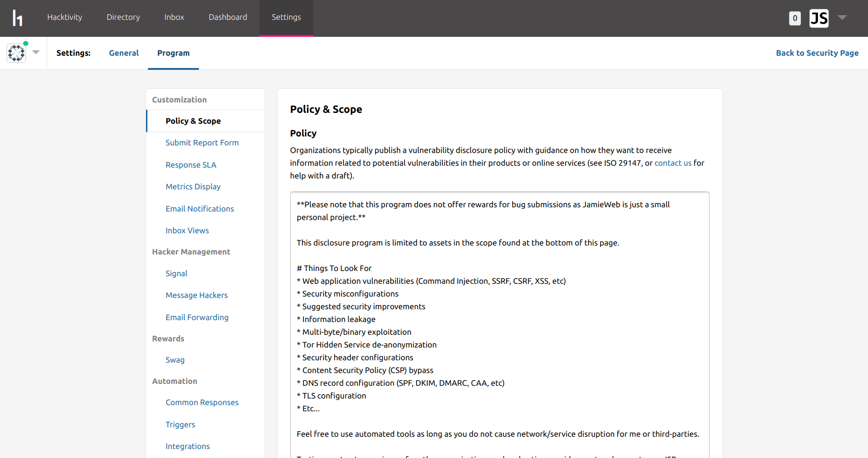Open Submit Report Form settings

(x=202, y=143)
